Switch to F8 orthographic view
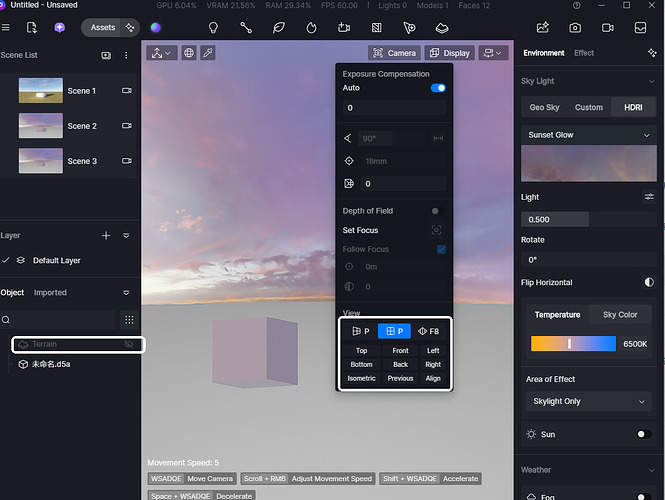 coord(428,331)
